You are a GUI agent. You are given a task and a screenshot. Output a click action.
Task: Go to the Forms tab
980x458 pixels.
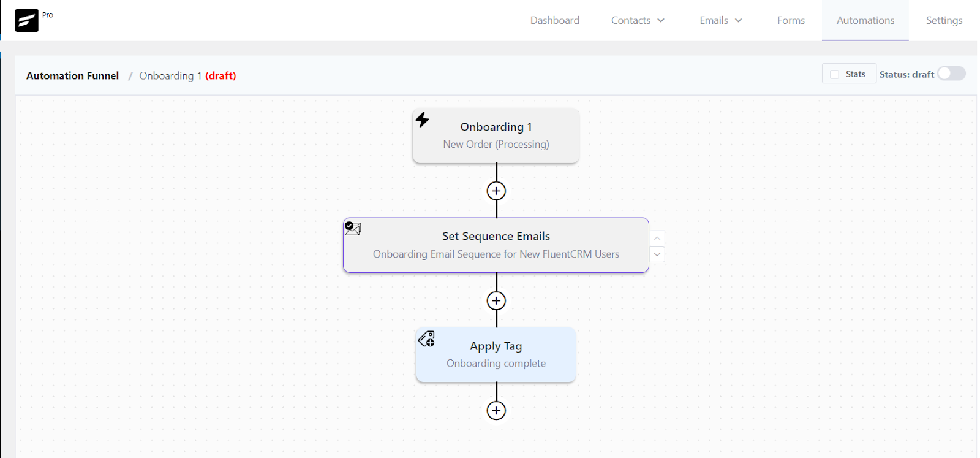[791, 20]
